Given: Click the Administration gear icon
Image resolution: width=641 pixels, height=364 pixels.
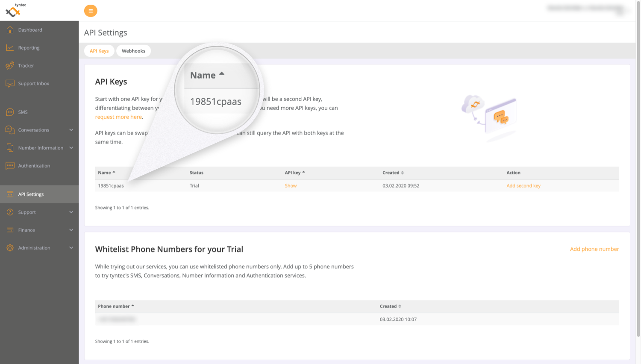Looking at the screenshot, I should point(10,248).
